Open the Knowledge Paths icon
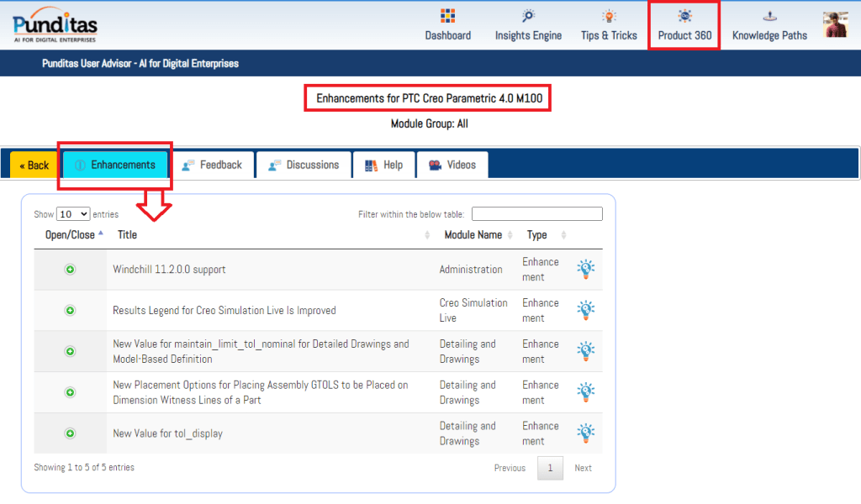Screen dimensions: 861x504 click(x=769, y=17)
